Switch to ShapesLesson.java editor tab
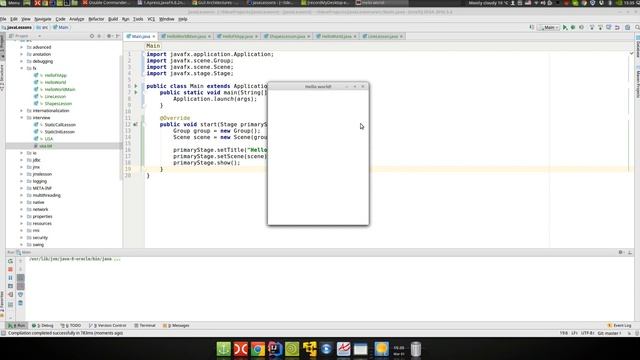Screen dimensions: 640x360 coord(287,36)
